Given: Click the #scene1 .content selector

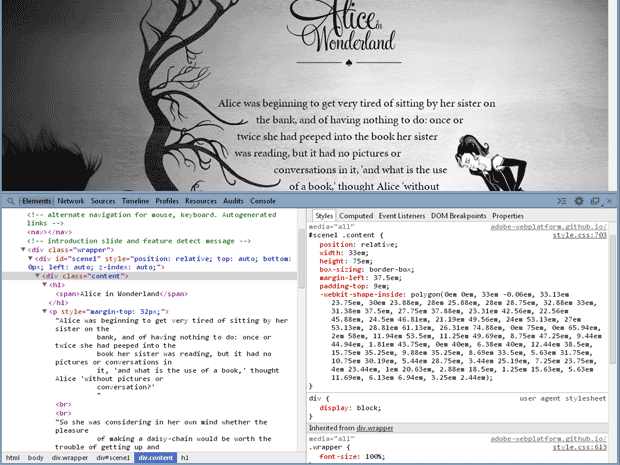Looking at the screenshot, I should (x=342, y=235).
